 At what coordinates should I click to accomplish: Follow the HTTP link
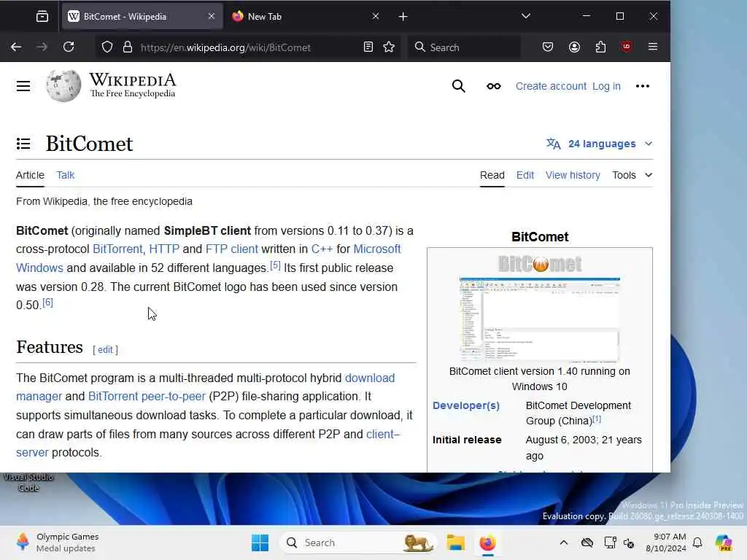pos(164,249)
